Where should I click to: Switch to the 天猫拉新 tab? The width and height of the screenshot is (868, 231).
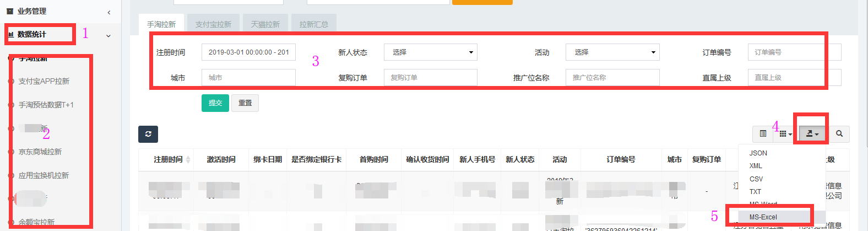pyautogui.click(x=265, y=24)
